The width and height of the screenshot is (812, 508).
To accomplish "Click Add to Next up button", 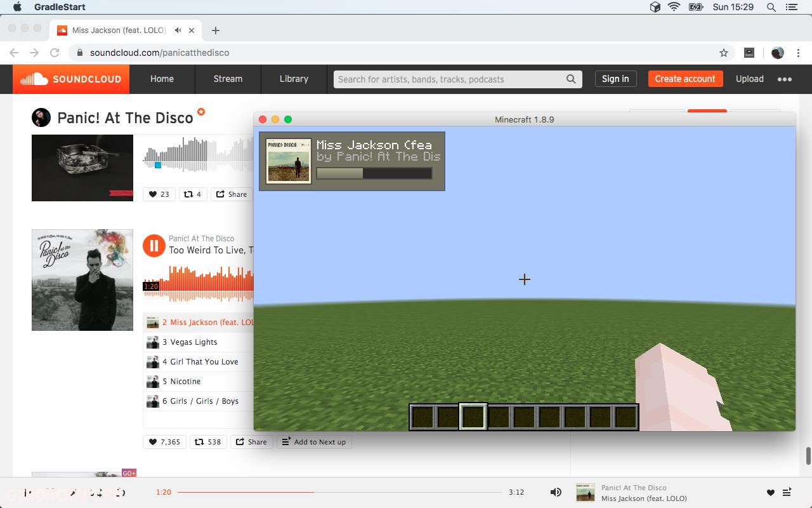I will pos(314,442).
